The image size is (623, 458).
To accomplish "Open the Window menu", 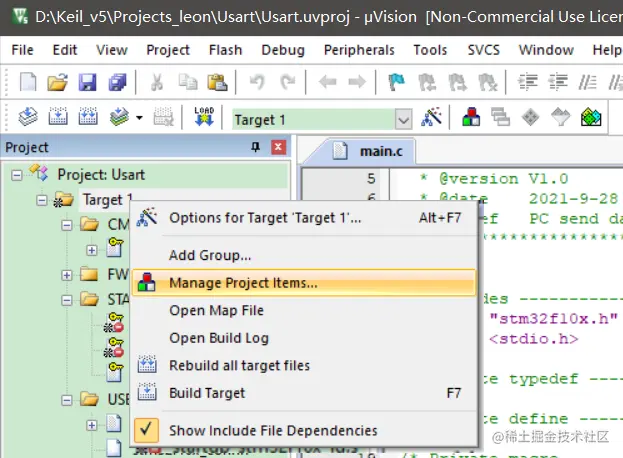I will (x=546, y=50).
